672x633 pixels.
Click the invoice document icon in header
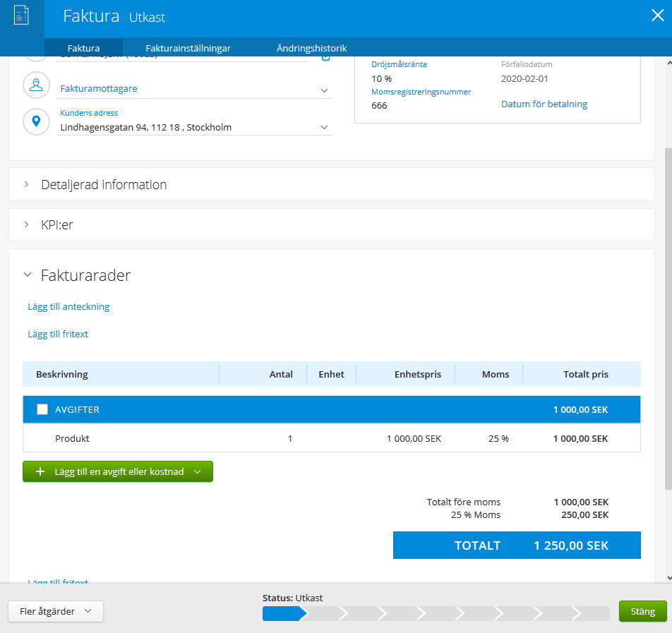21,15
